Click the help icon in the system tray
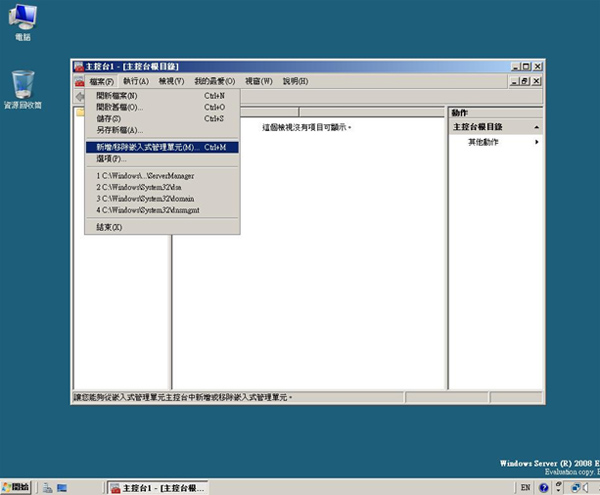Viewport: 600px width, 495px height. pos(544,487)
